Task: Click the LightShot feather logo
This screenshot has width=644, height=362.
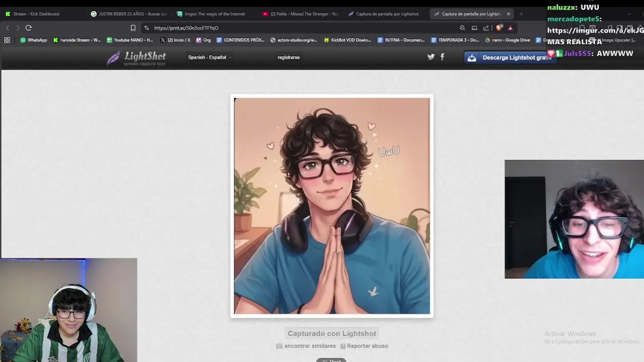Action: (x=136, y=58)
